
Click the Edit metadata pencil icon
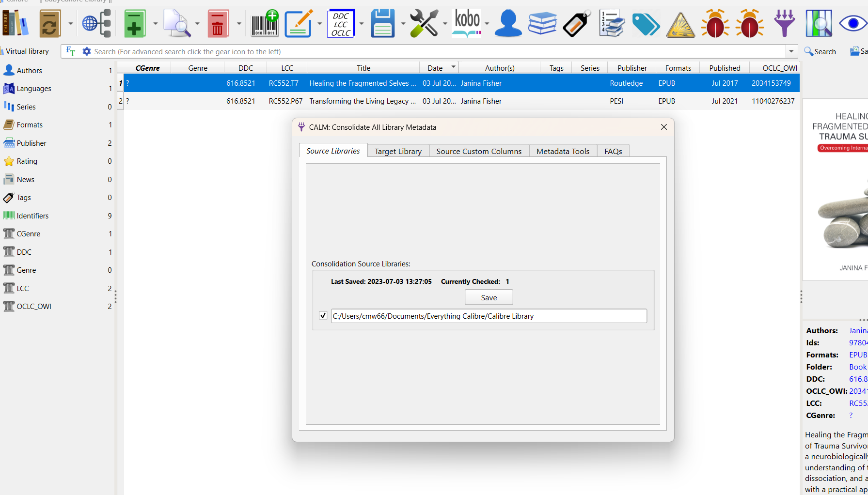(299, 23)
